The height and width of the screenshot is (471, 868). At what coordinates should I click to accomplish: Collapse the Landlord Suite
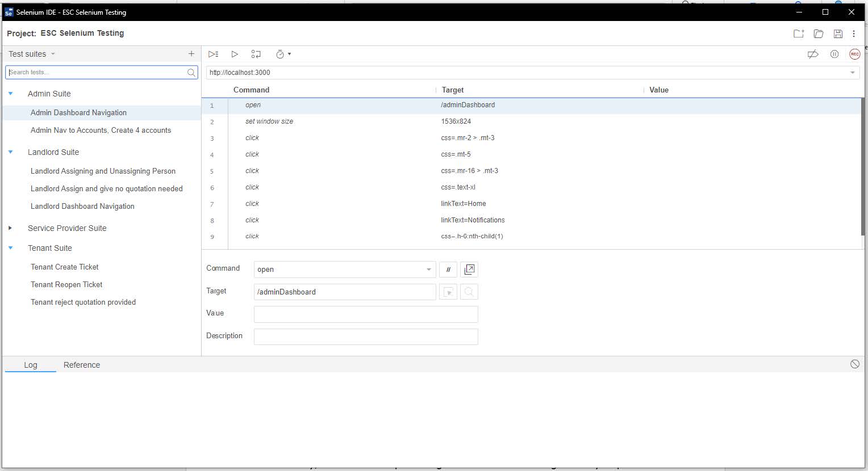10,152
